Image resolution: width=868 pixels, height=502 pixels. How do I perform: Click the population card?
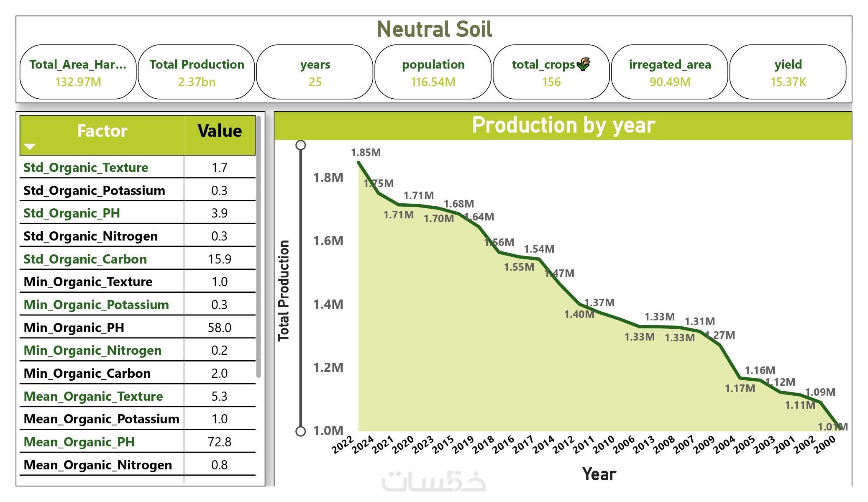point(433,72)
